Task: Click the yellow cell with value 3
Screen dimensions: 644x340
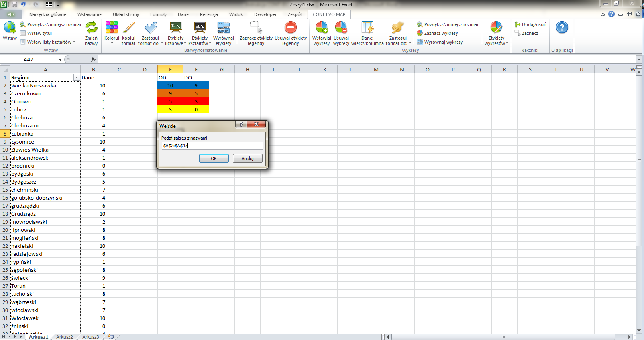Action: 170,109
